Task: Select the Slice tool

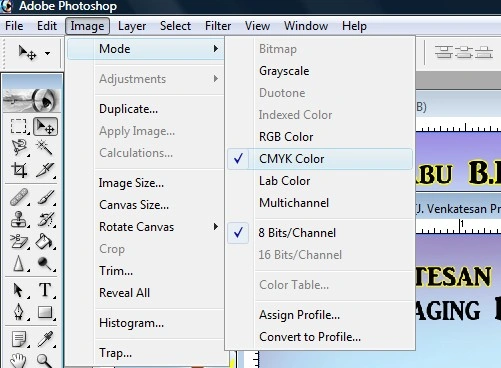Action: point(45,170)
